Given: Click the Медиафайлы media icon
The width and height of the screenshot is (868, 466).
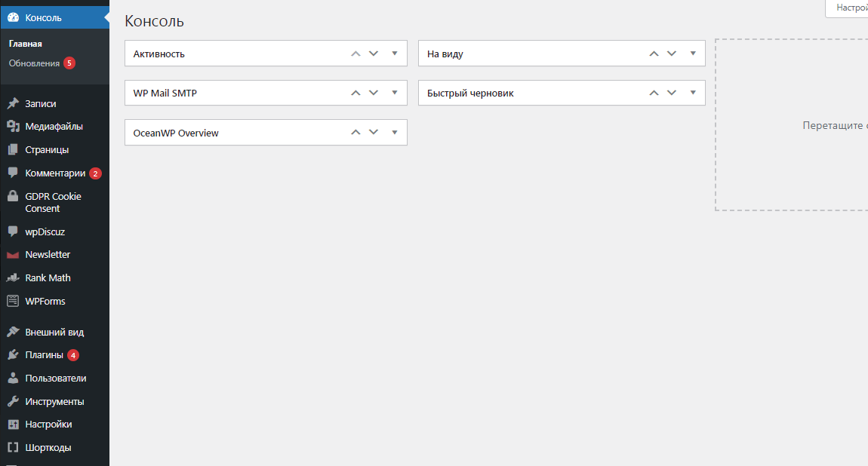Looking at the screenshot, I should pyautogui.click(x=13, y=127).
